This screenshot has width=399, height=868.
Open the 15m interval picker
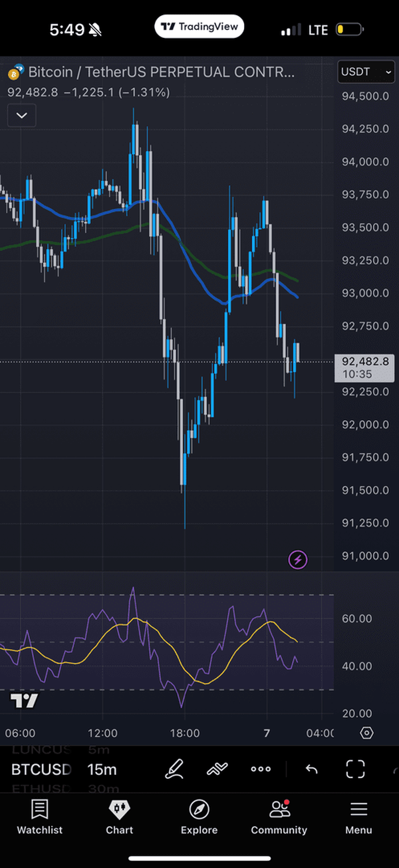click(x=102, y=769)
